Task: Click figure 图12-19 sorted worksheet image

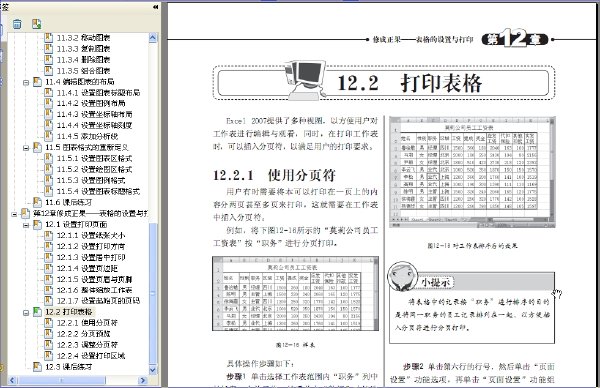Action: click(x=472, y=172)
